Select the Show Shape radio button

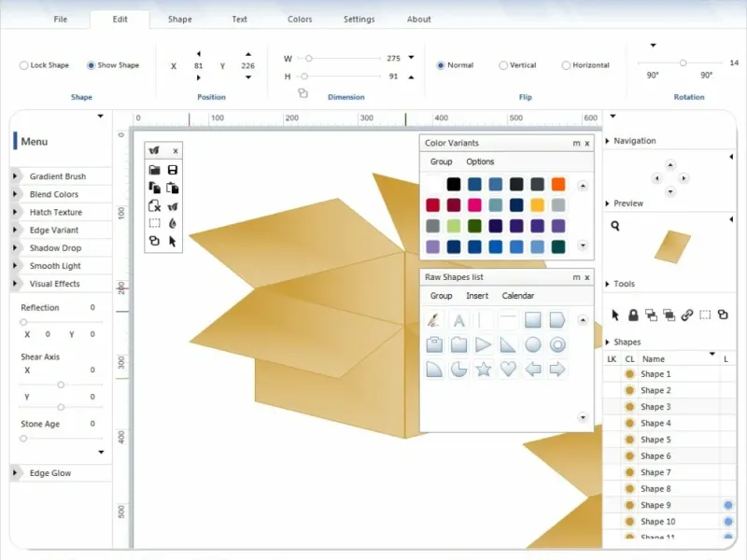coord(91,65)
